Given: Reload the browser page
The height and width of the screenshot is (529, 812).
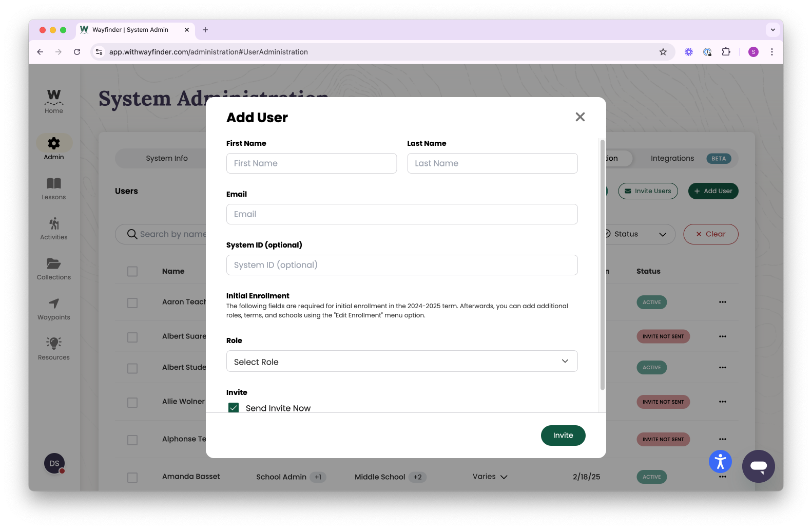Looking at the screenshot, I should [x=77, y=52].
